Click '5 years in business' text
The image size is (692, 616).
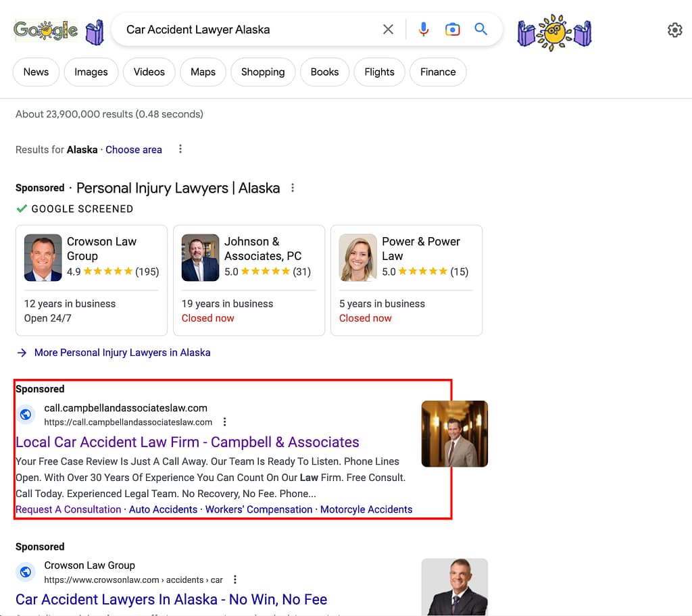382,303
